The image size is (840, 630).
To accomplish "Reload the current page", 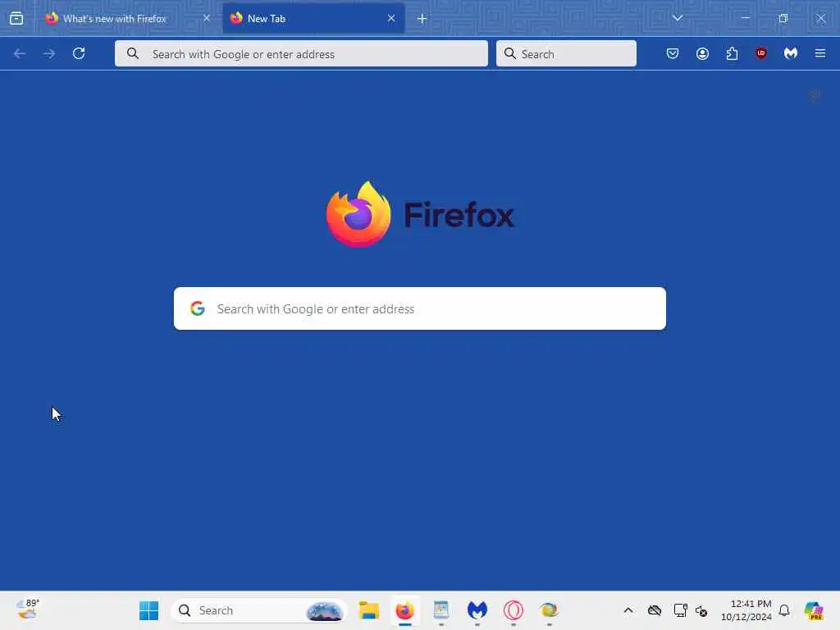I will [79, 53].
